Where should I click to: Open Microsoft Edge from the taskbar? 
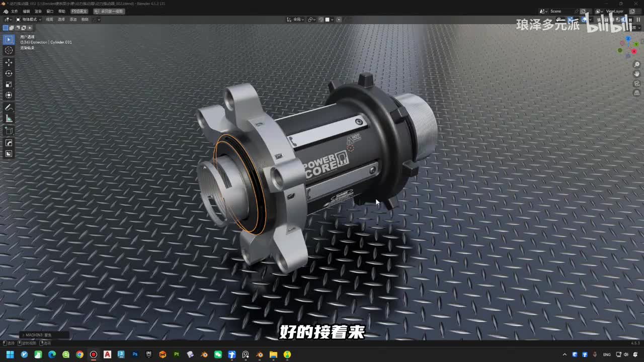pos(52,354)
